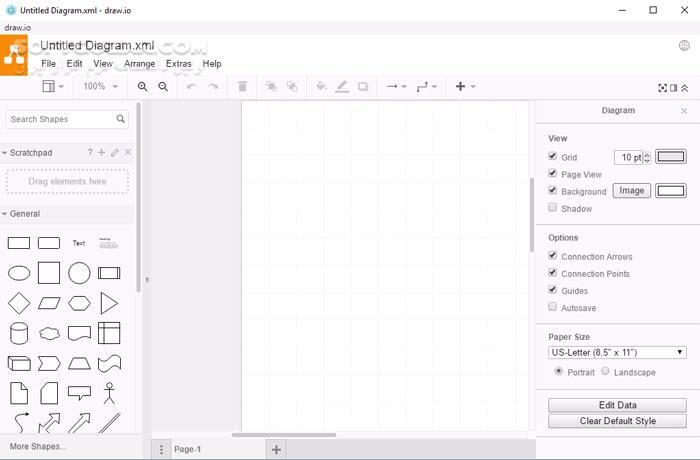
Task: Click the fullscreen toggle icon
Action: [662, 88]
